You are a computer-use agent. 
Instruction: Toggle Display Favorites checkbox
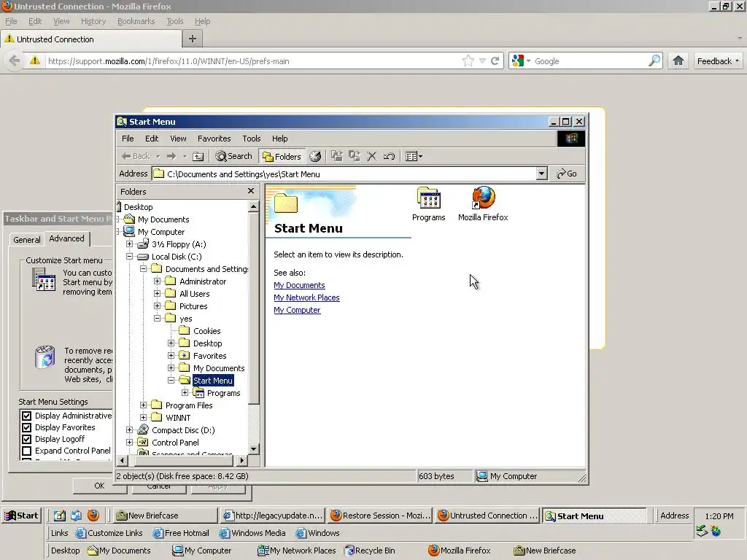click(x=27, y=427)
